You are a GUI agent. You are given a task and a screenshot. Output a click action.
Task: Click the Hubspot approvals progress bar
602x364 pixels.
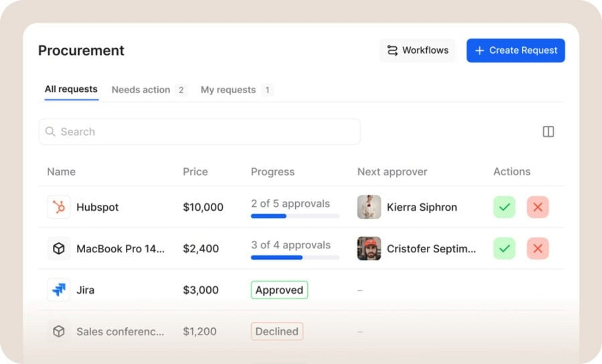coord(295,216)
